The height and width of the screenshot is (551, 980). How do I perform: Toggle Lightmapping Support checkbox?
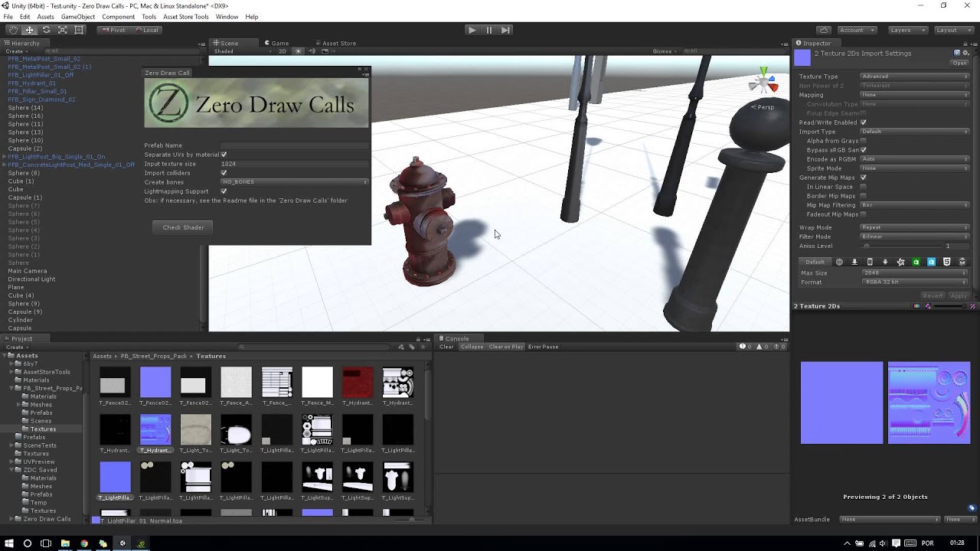tap(224, 191)
